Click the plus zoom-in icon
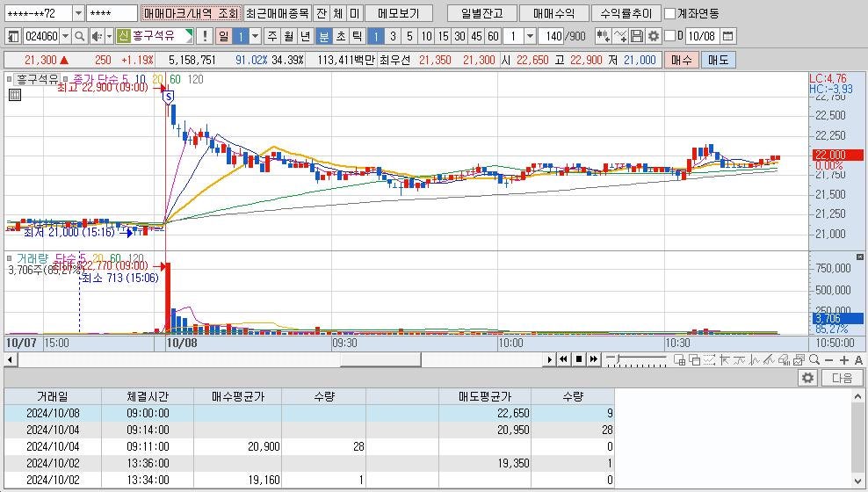The height and width of the screenshot is (492, 868). (x=843, y=360)
